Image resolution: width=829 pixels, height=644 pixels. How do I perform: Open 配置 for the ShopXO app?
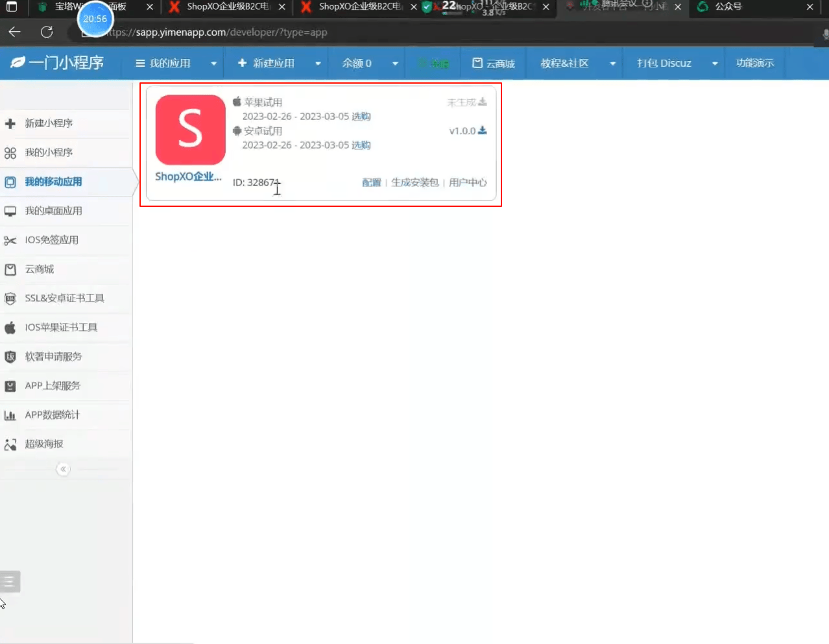coord(372,183)
